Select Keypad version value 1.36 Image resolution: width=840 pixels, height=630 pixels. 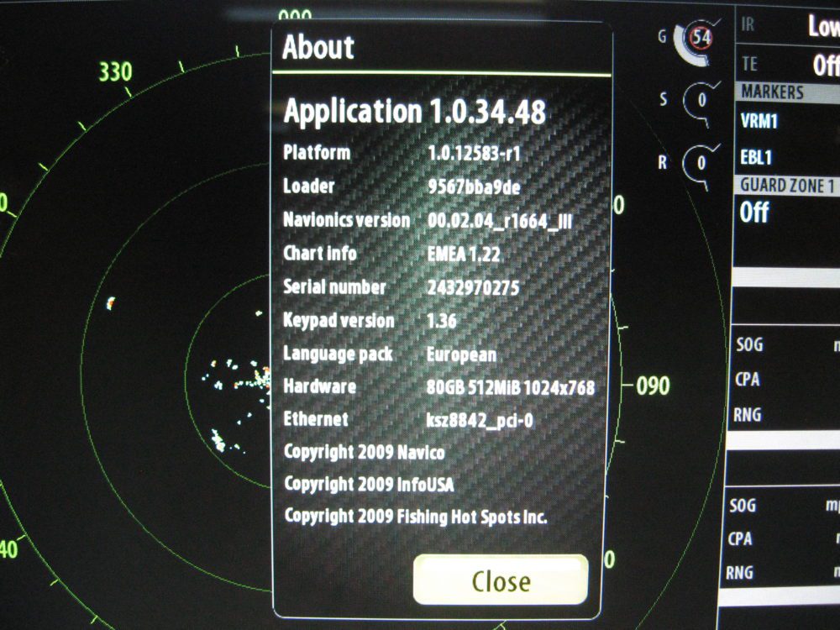[x=442, y=320]
